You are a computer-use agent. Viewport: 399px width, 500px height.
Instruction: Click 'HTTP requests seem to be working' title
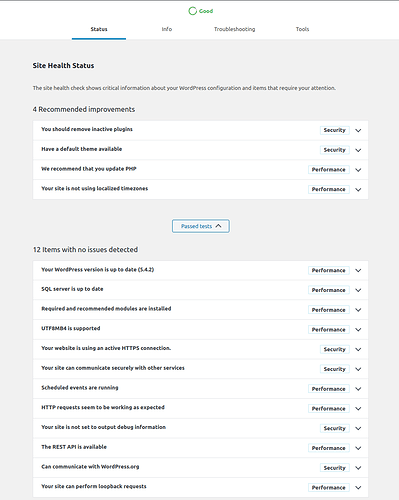coord(103,407)
